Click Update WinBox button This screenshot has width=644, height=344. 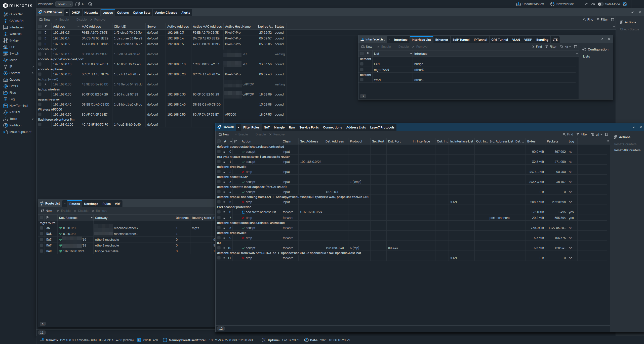pos(530,4)
